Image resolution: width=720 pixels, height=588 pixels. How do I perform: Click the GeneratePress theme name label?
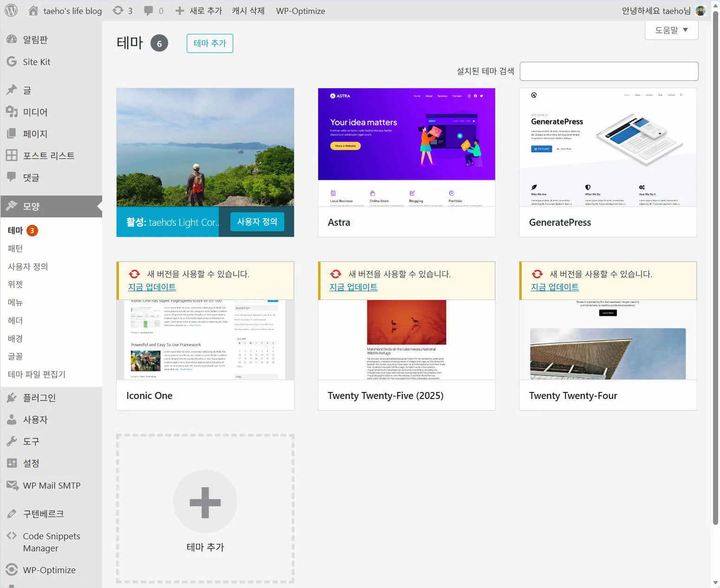pyautogui.click(x=560, y=222)
